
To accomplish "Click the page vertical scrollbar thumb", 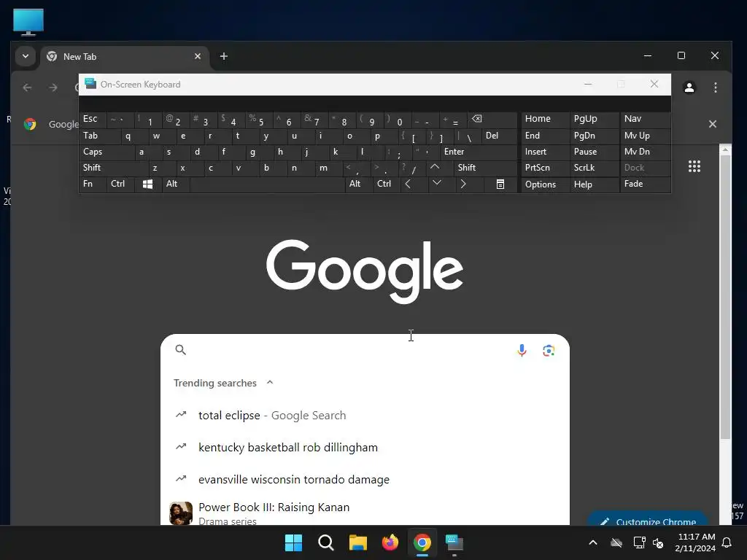I will [x=725, y=297].
